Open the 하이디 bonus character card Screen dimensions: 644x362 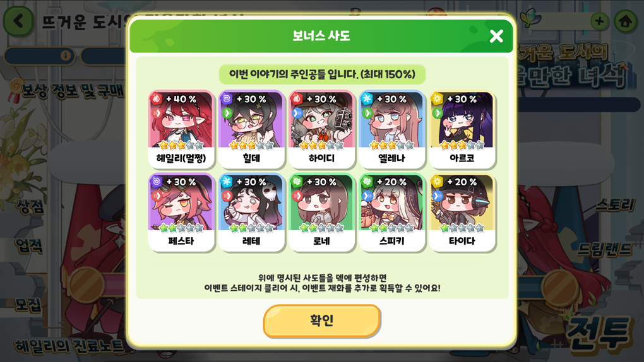[321, 129]
